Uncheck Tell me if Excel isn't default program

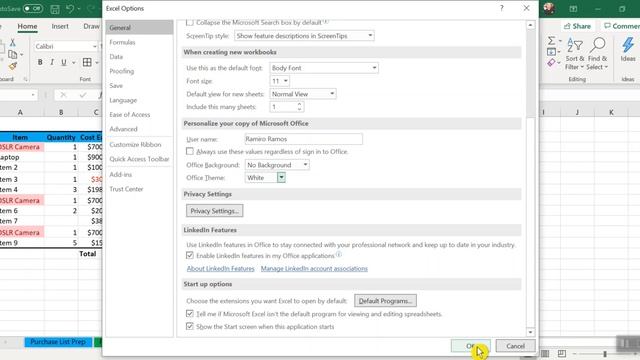click(x=189, y=314)
